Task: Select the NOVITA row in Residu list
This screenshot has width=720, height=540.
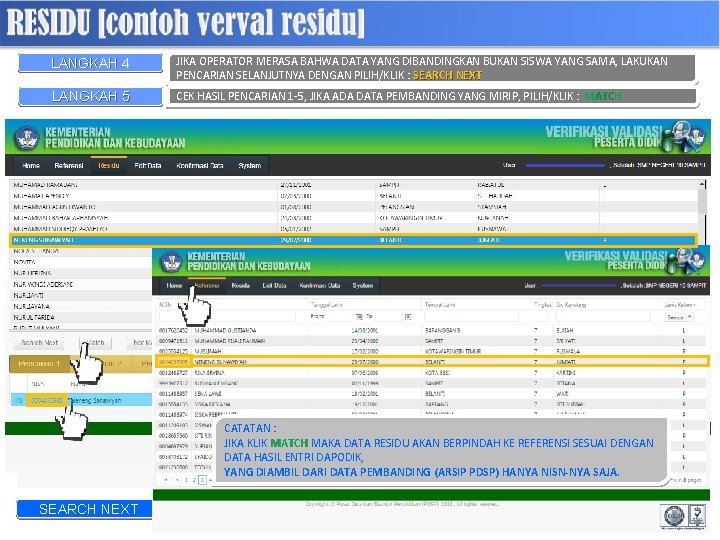Action: (81, 262)
